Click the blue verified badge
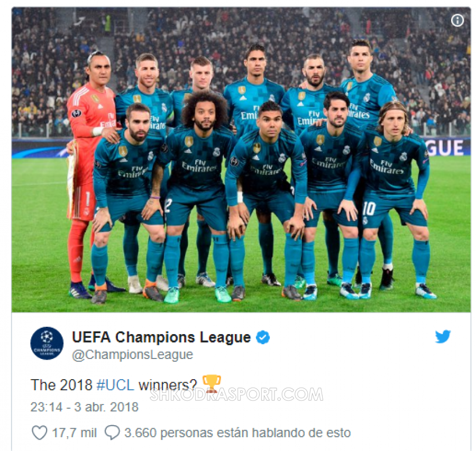The height and width of the screenshot is (451, 476). (x=263, y=337)
